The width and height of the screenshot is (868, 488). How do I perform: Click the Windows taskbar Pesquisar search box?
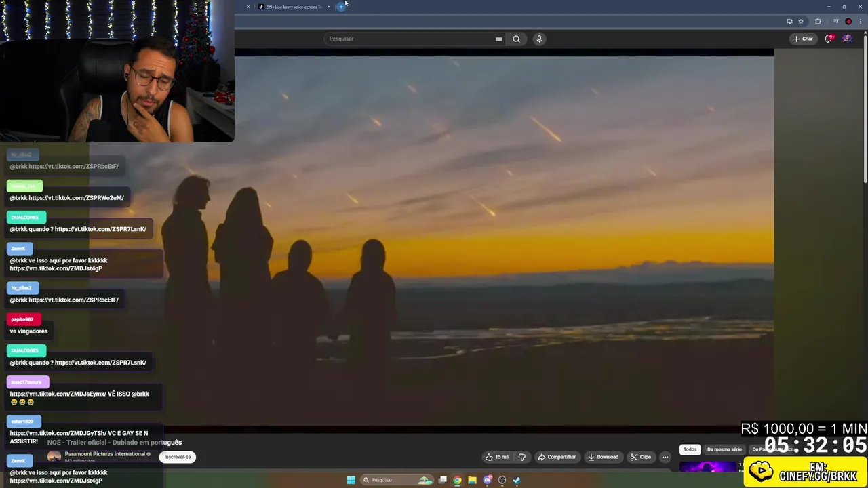(397, 480)
